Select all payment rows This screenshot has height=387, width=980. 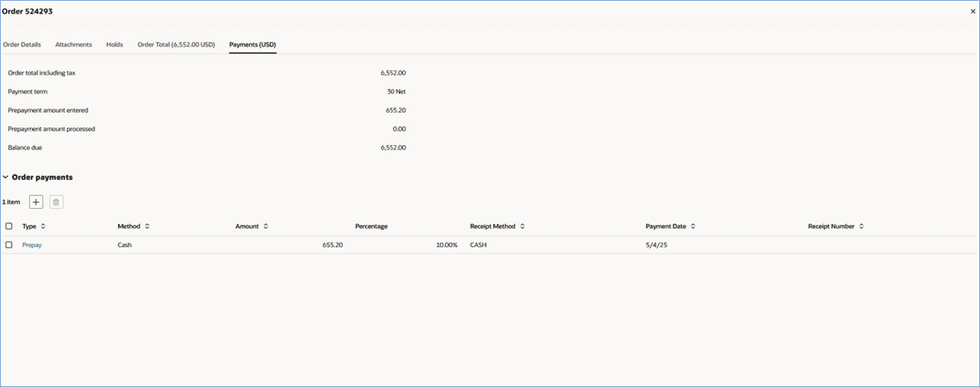click(9, 226)
